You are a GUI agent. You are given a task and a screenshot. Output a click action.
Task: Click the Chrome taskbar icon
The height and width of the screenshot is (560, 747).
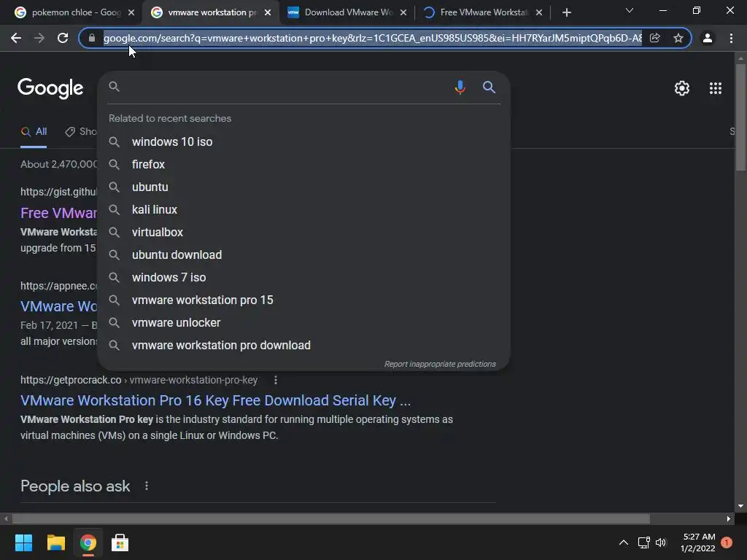[88, 542]
